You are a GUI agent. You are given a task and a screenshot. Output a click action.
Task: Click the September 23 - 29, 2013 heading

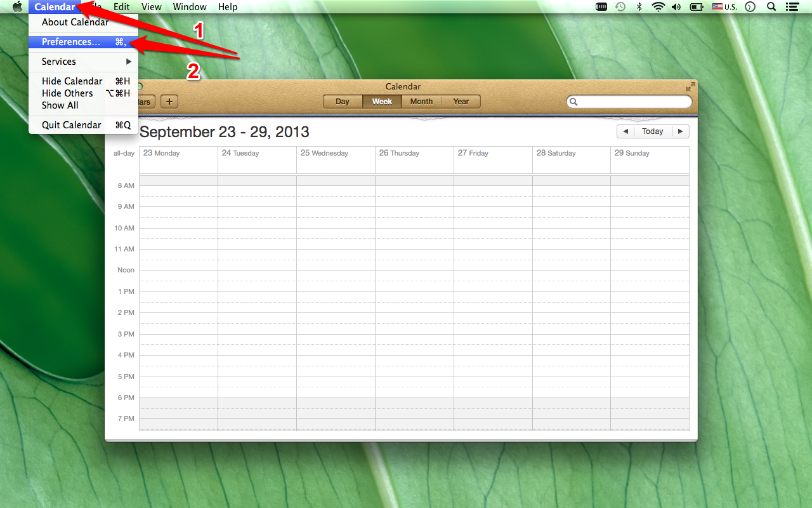pos(225,132)
